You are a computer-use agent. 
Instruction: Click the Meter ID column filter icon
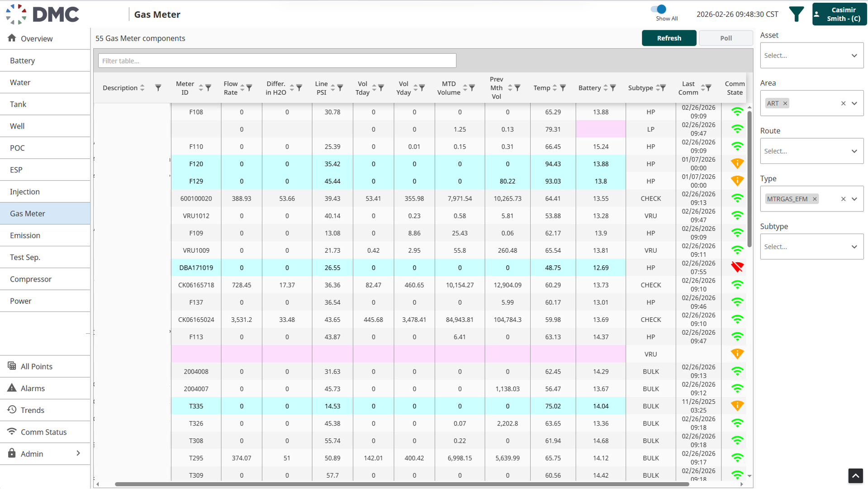208,88
